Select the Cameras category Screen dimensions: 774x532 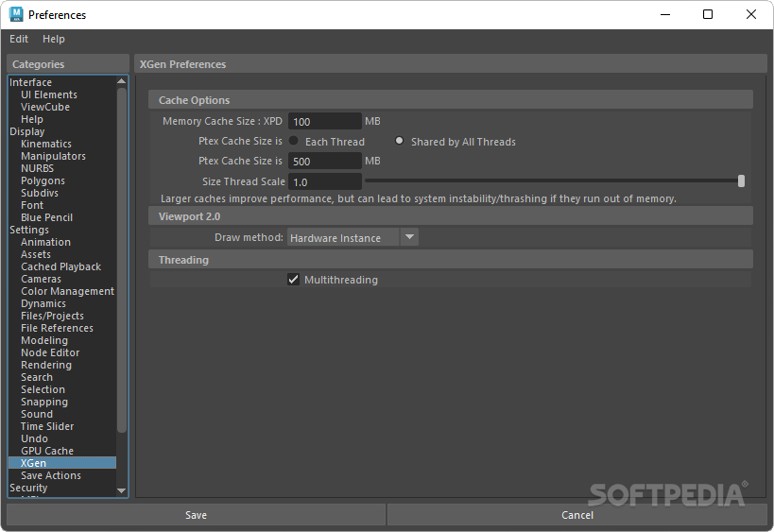[x=41, y=280]
